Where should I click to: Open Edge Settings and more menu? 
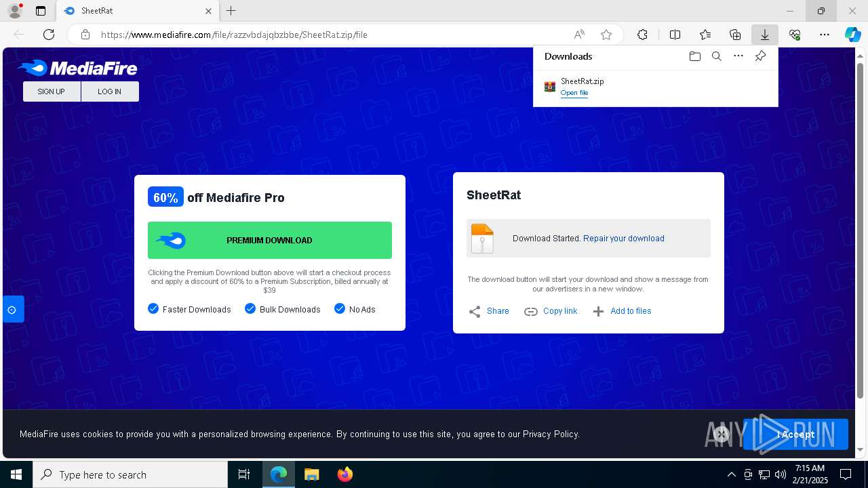[825, 35]
